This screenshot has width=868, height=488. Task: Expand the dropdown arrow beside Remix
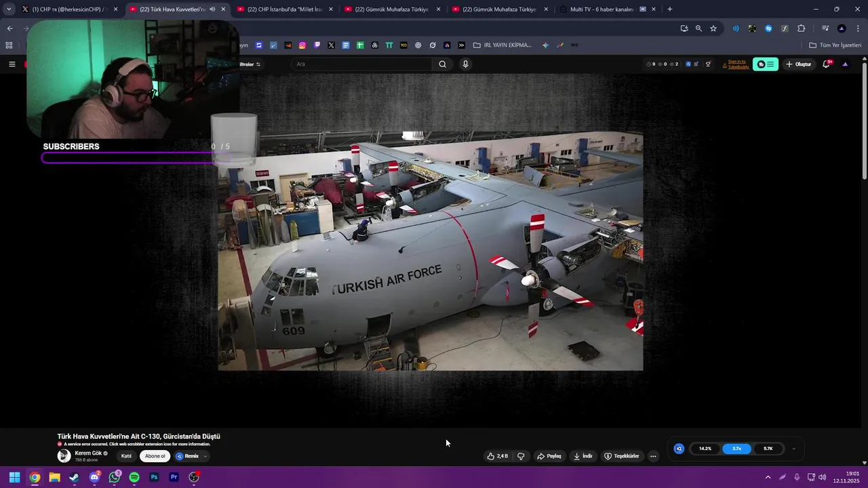tap(205, 456)
